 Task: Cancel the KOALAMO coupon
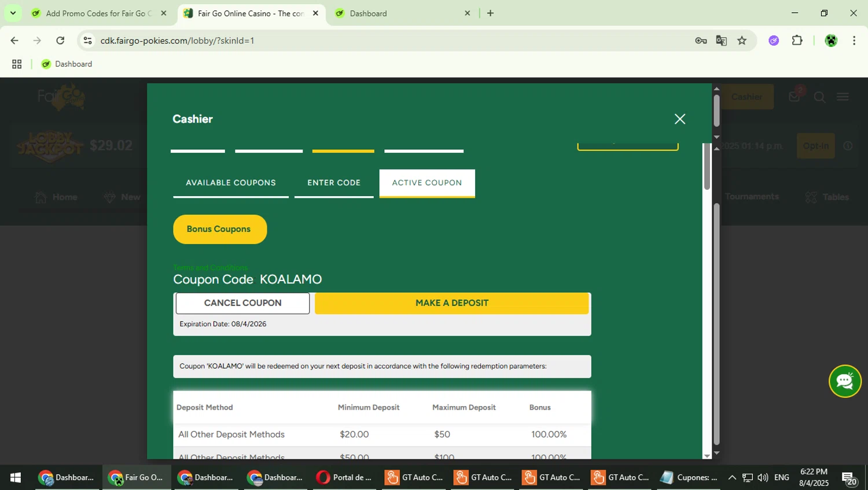(x=242, y=303)
